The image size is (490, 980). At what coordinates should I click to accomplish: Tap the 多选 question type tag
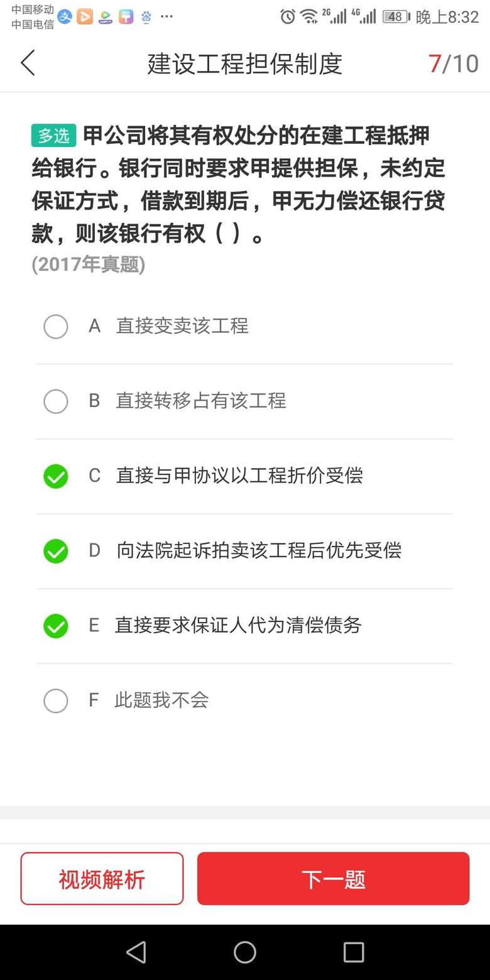[x=53, y=136]
